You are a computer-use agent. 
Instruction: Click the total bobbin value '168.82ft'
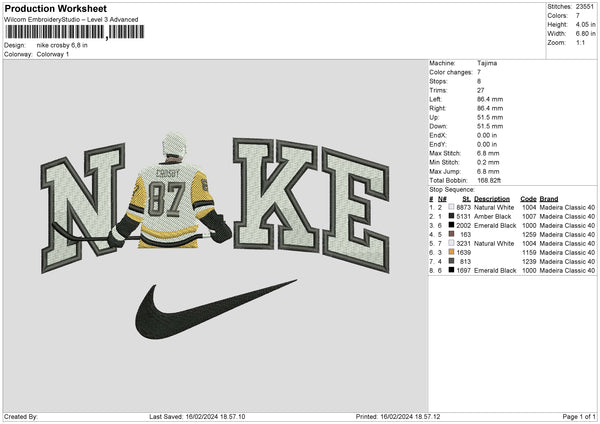(x=489, y=180)
